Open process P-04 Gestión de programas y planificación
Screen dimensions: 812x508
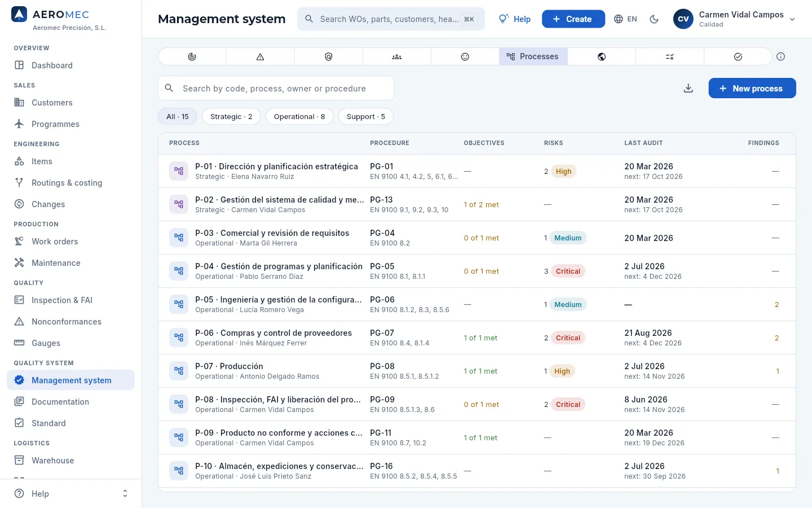coord(477,271)
